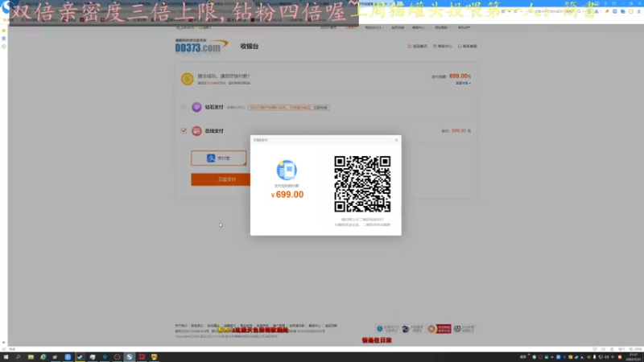Image resolution: width=644 pixels, height=362 pixels.
Task: Expand 查看详情 under the payable amount
Action: [463, 83]
